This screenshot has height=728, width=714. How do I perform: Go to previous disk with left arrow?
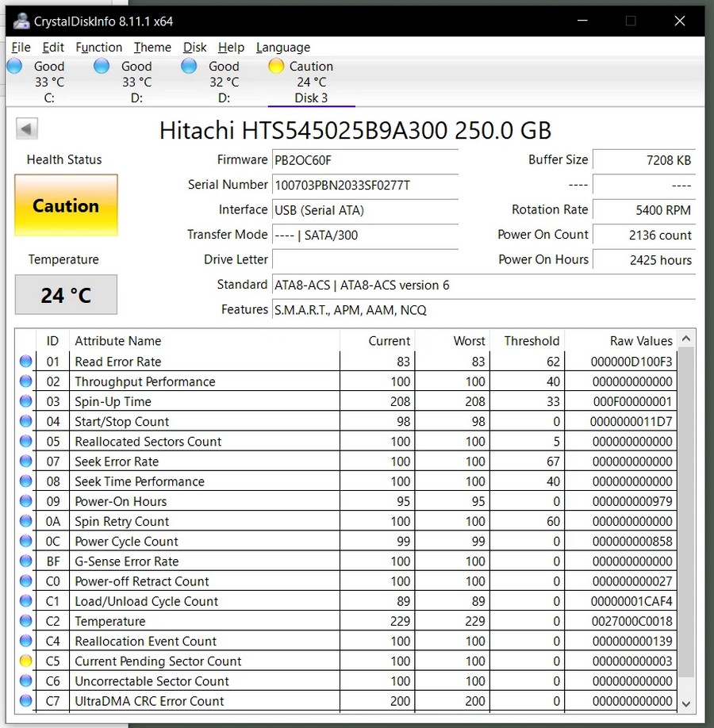27,129
